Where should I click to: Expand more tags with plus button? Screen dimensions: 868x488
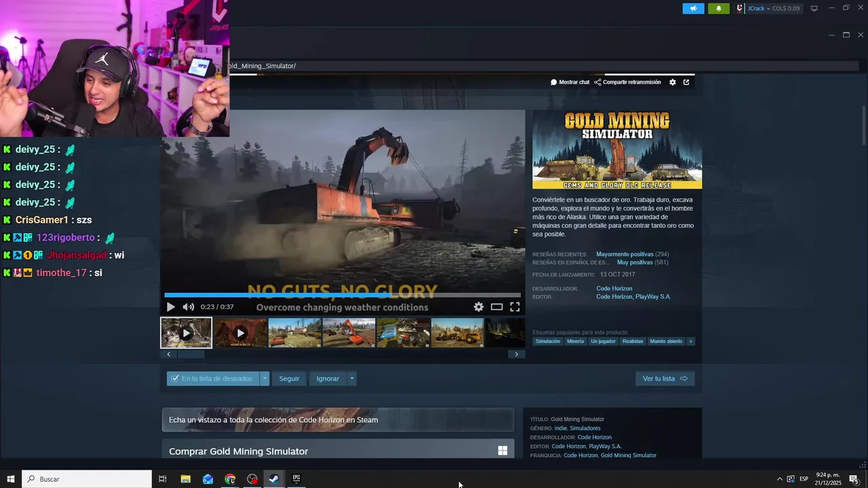click(x=691, y=342)
